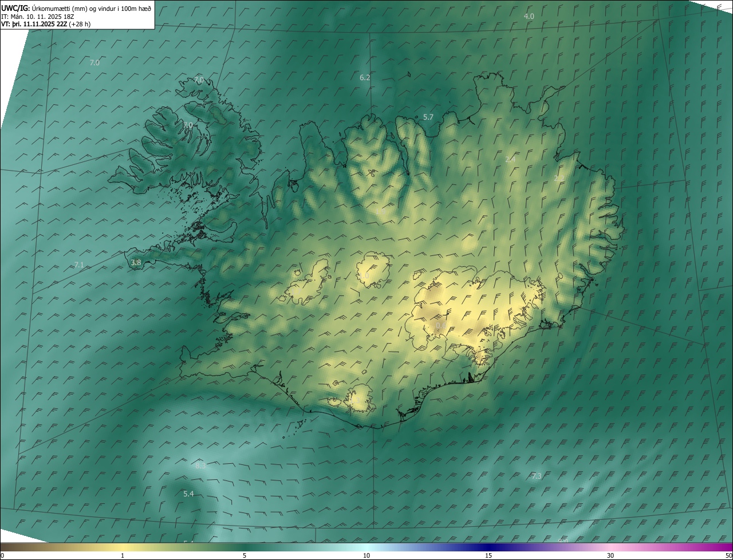The height and width of the screenshot is (560, 733).
Task: Pick the pale yellow colour above the 1 tick
Action: [123, 547]
